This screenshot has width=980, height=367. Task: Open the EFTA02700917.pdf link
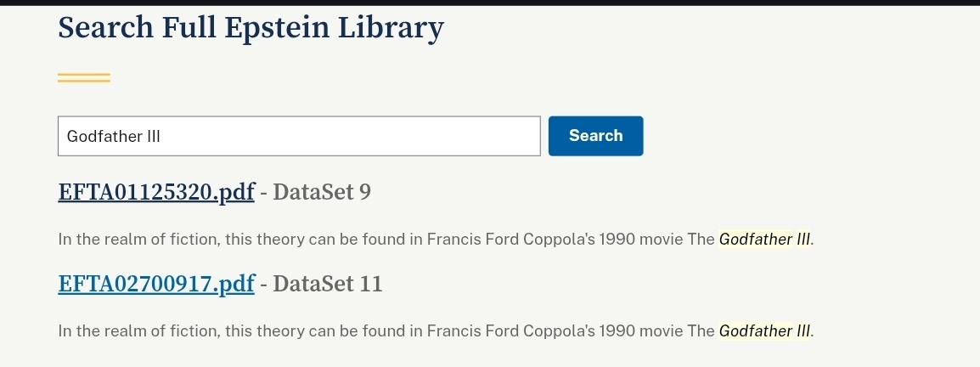click(x=156, y=284)
